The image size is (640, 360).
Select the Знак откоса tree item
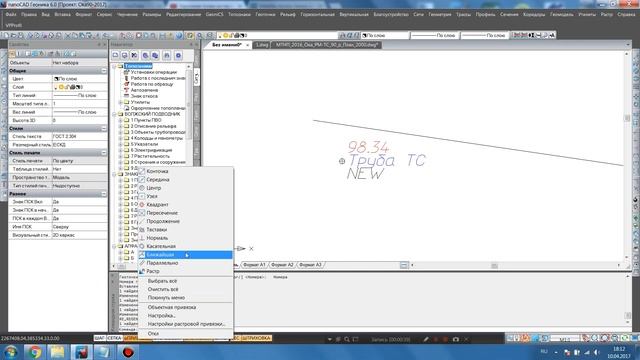coord(144,96)
